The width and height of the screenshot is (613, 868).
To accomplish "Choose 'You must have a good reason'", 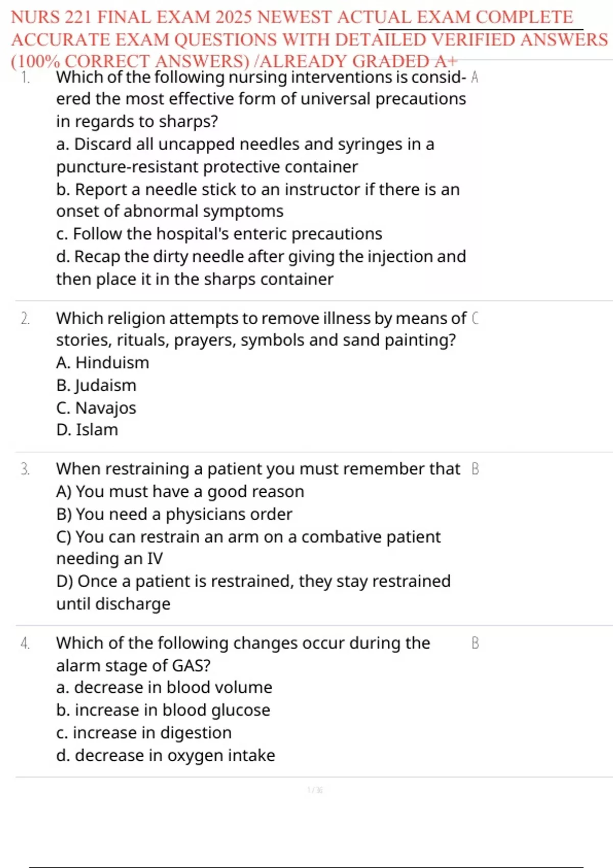I will 180,491.
